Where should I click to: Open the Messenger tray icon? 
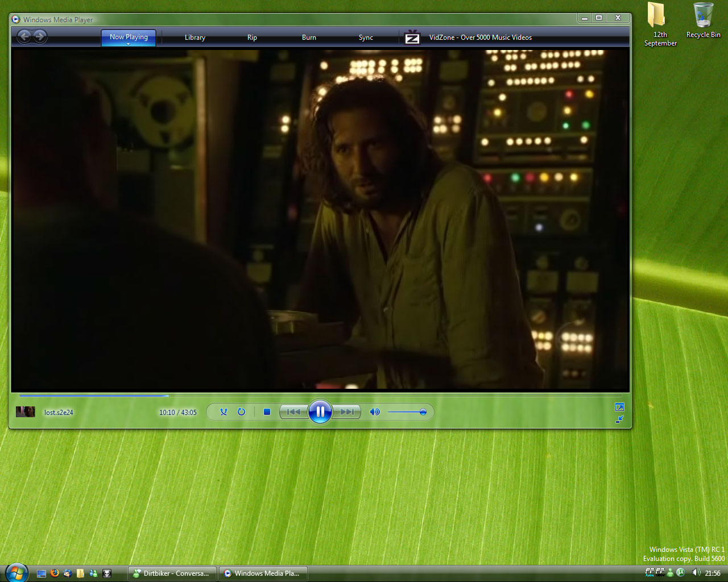click(670, 573)
